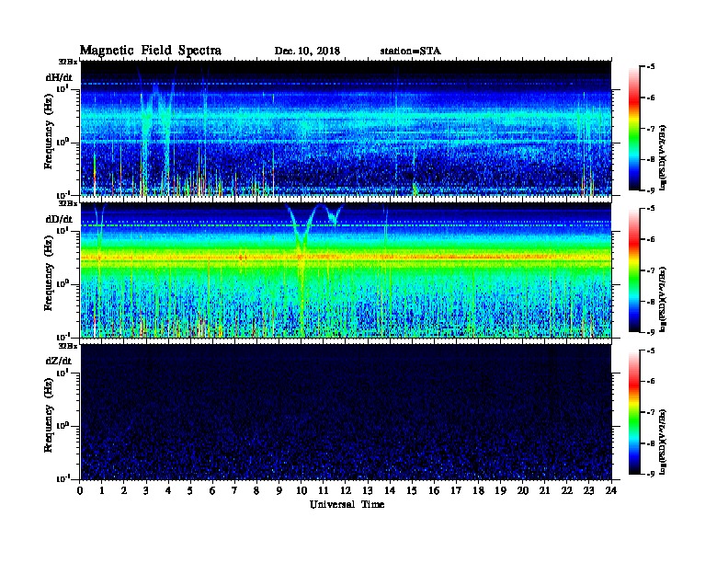Click the "Magnetic Field Spectra" title

(x=151, y=51)
